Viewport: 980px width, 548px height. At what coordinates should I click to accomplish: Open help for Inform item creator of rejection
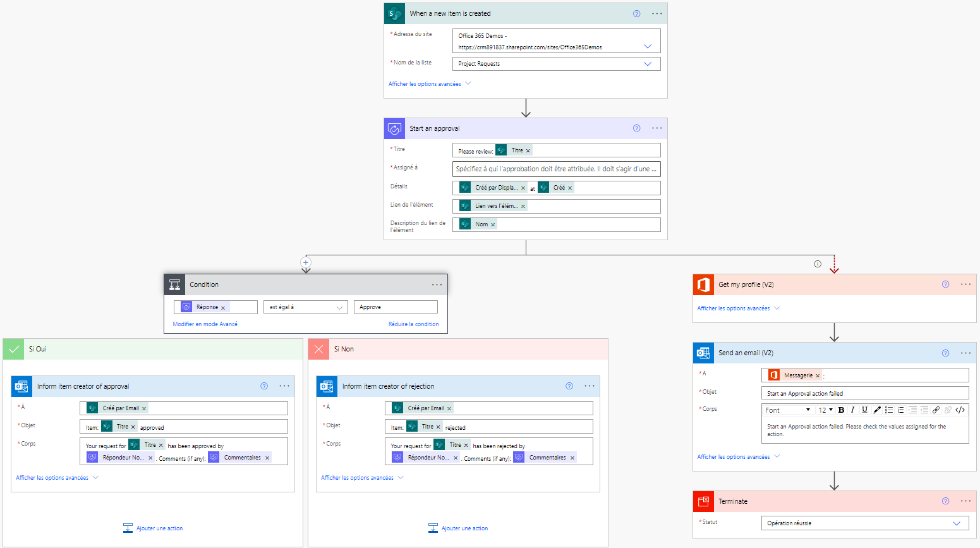pyautogui.click(x=569, y=386)
